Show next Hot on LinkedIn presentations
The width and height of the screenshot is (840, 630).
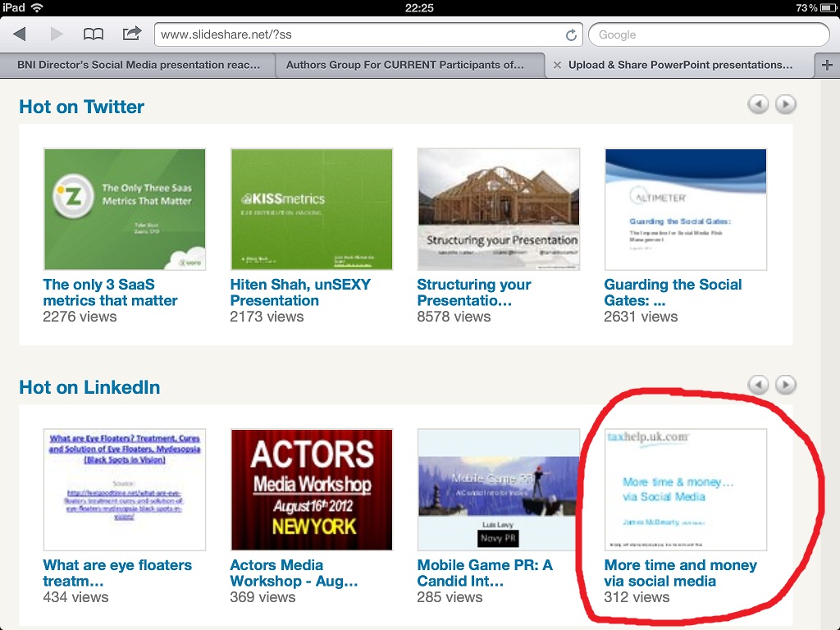786,385
